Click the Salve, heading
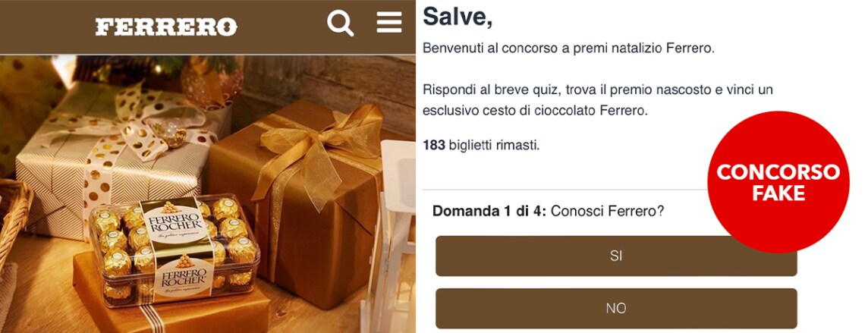 pos(458,17)
